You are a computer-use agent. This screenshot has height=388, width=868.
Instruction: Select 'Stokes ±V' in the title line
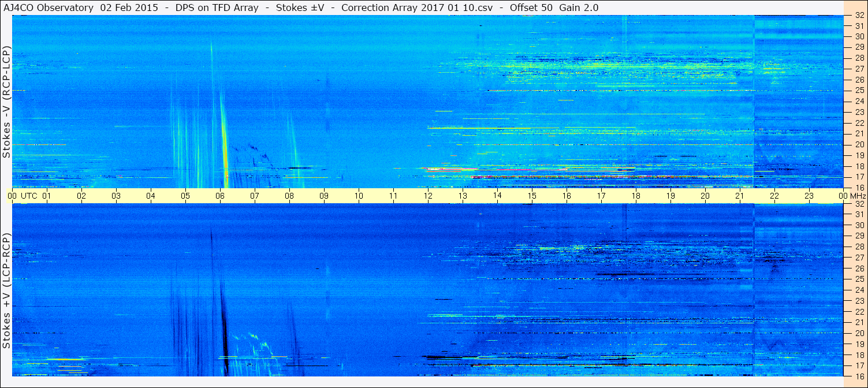300,8
